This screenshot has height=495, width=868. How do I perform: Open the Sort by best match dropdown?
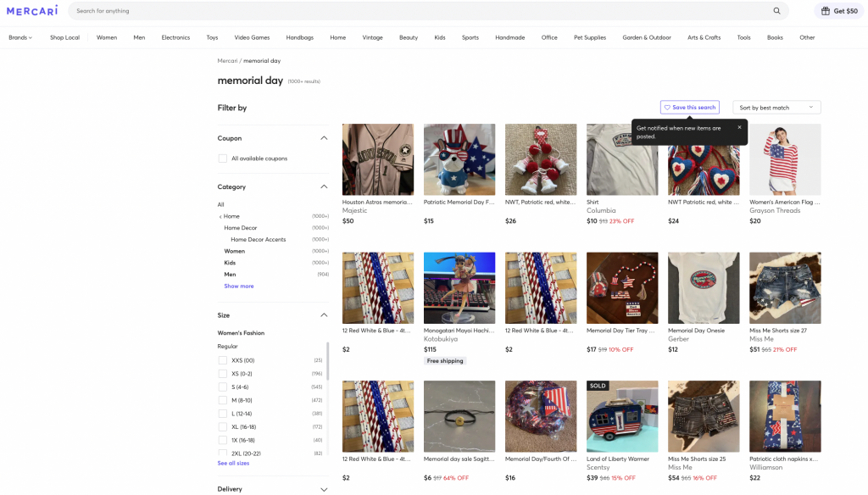pyautogui.click(x=776, y=108)
